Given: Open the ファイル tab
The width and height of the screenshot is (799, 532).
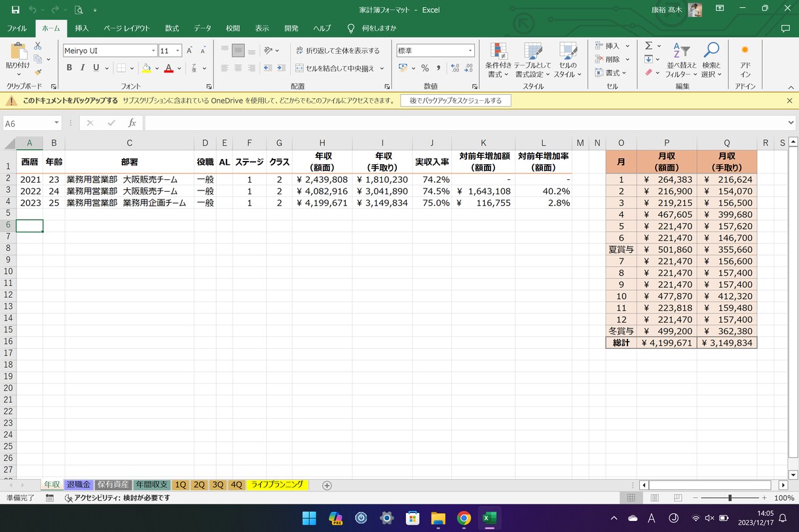Looking at the screenshot, I should coord(17,29).
